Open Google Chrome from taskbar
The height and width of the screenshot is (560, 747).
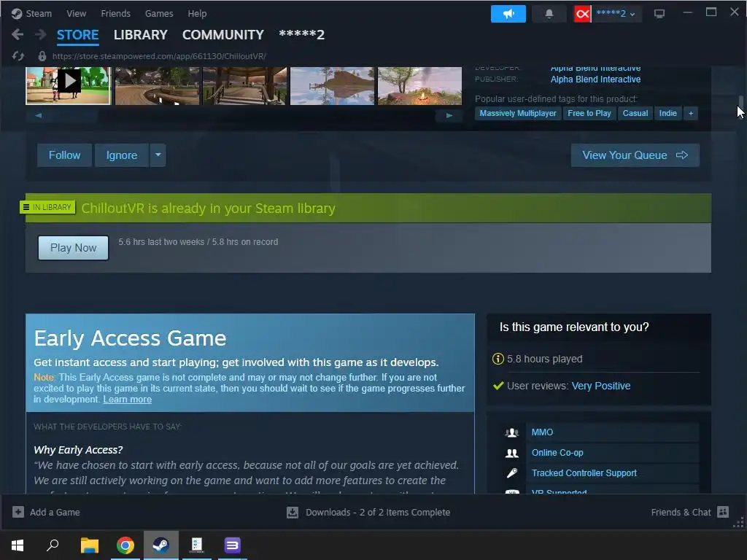click(x=125, y=545)
